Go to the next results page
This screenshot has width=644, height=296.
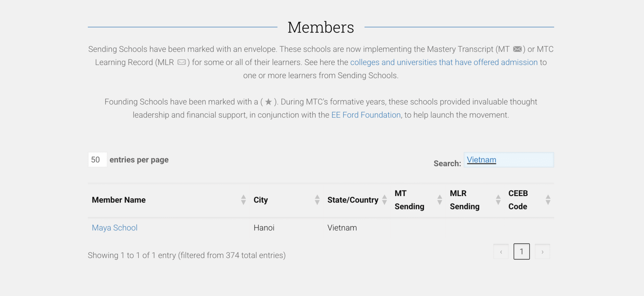[542, 252]
